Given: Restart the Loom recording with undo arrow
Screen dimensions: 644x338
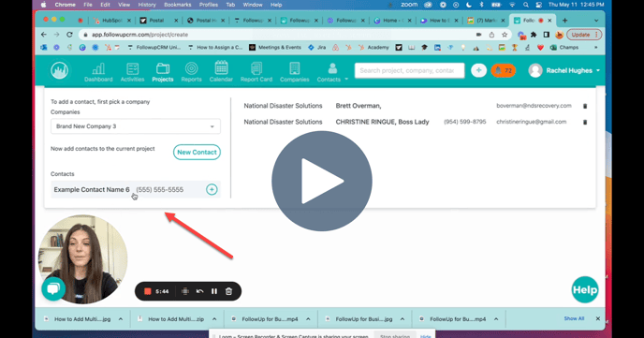Looking at the screenshot, I should click(x=199, y=291).
